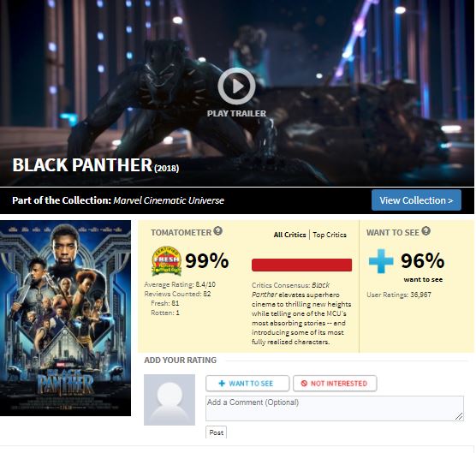The width and height of the screenshot is (476, 453).
Task: Open the Want to See help icon
Action: pos(425,231)
